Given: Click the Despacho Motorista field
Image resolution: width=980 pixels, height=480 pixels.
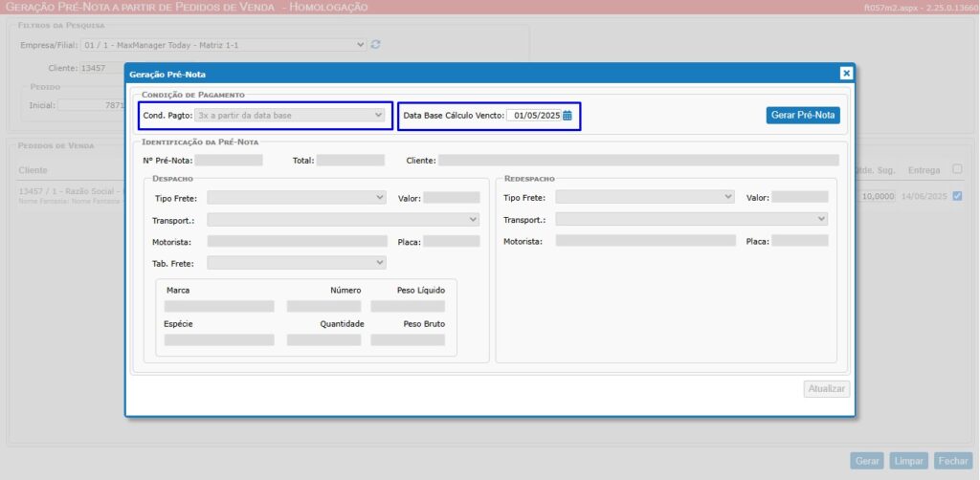Looking at the screenshot, I should [298, 241].
